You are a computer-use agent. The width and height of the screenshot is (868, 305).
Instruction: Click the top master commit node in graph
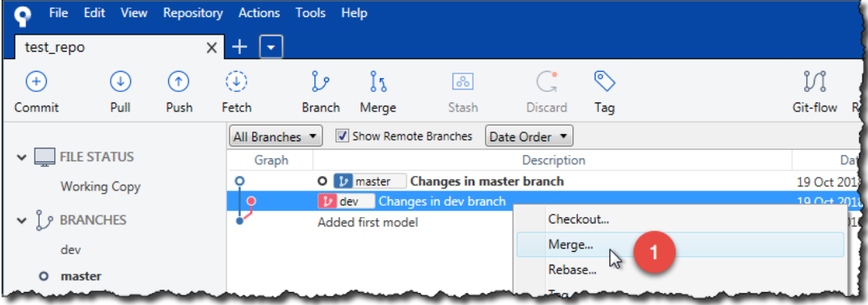click(239, 181)
